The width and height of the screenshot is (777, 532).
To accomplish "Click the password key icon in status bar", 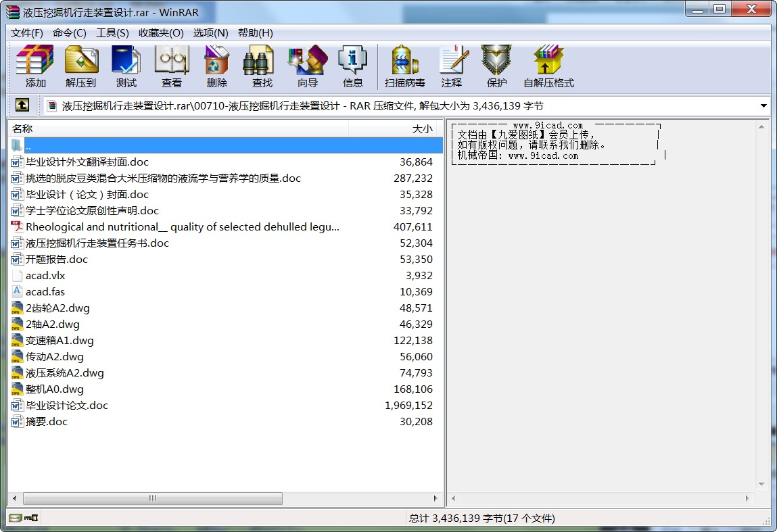I will [31, 518].
